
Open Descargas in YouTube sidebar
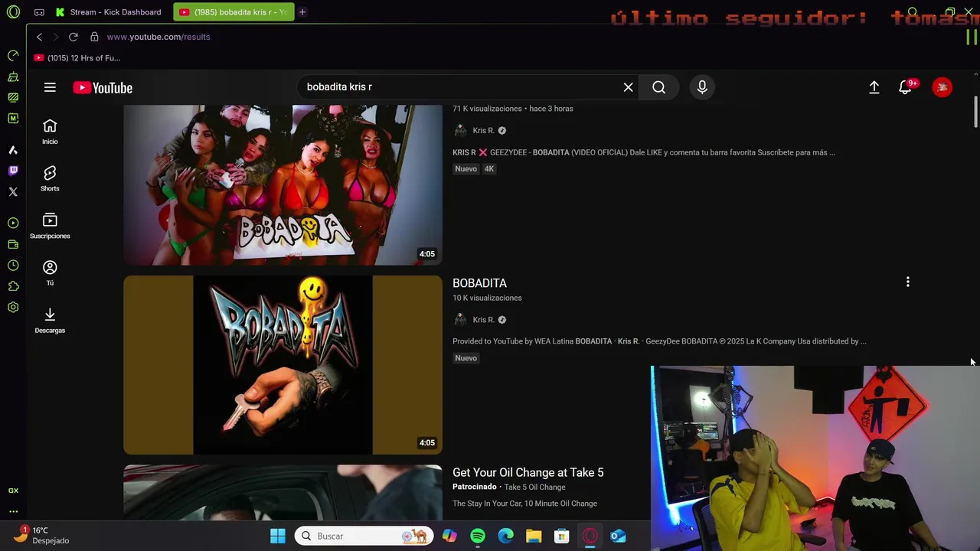tap(50, 321)
